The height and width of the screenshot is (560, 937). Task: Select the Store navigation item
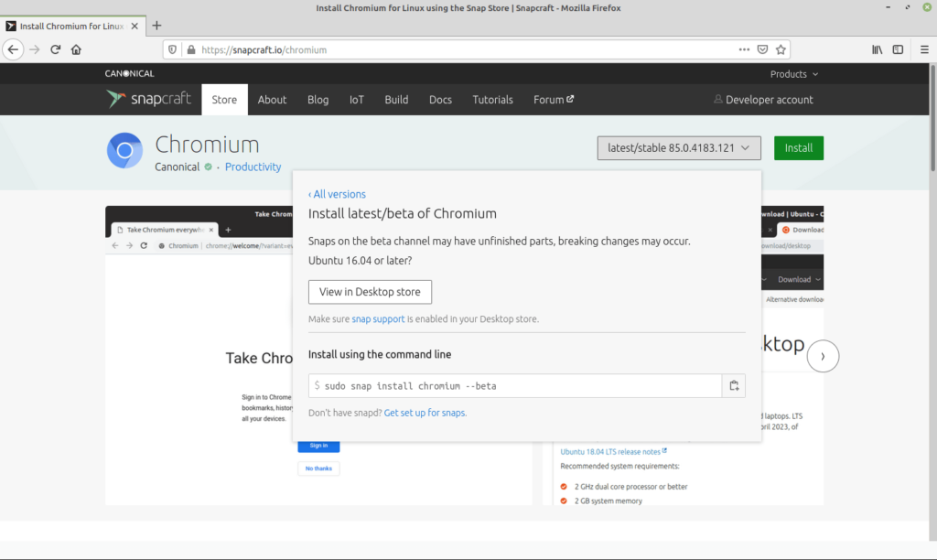pyautogui.click(x=224, y=99)
